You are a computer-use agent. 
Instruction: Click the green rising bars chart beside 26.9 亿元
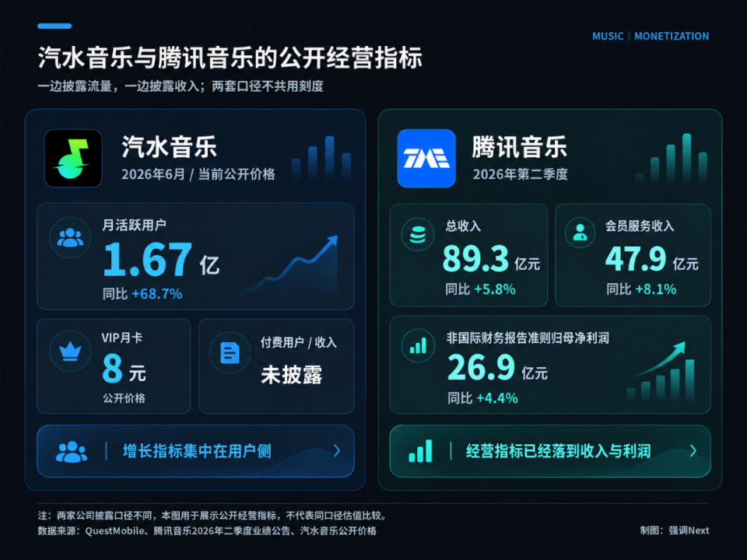[661, 371]
